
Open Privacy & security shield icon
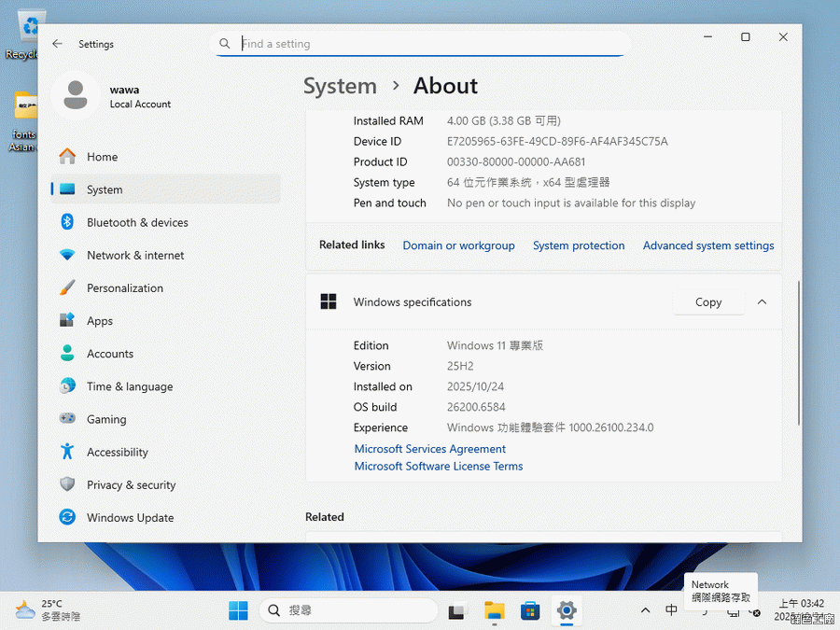click(67, 484)
